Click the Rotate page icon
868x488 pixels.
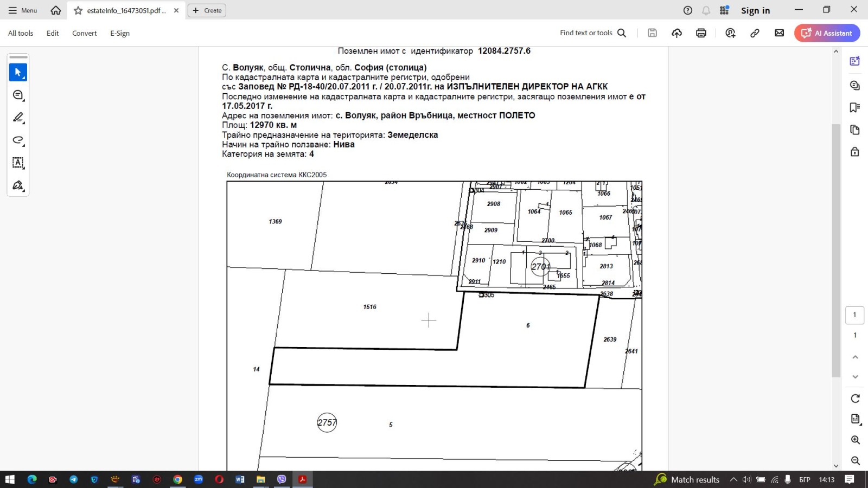[x=855, y=399]
